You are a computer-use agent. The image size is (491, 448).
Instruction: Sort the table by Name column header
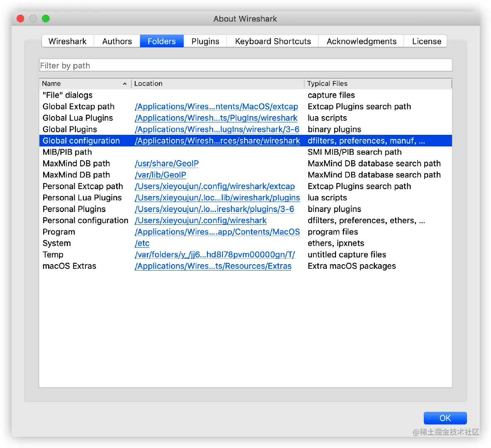pyautogui.click(x=85, y=84)
